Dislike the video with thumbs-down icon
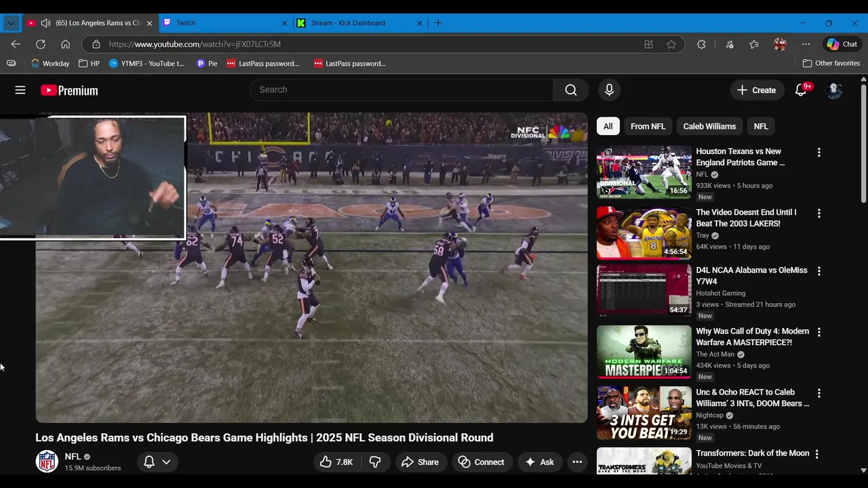868x488 pixels. [375, 462]
